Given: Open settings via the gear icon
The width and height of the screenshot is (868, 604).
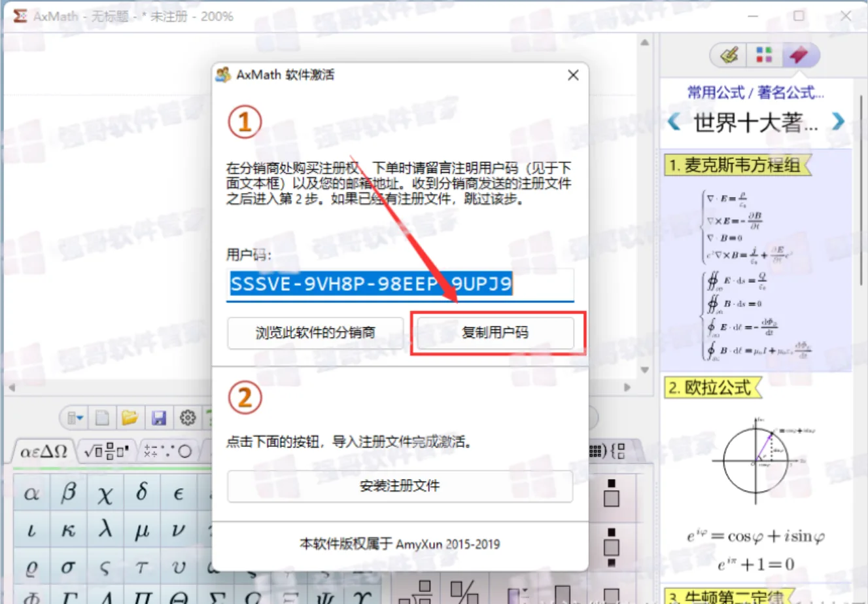Looking at the screenshot, I should (x=188, y=417).
